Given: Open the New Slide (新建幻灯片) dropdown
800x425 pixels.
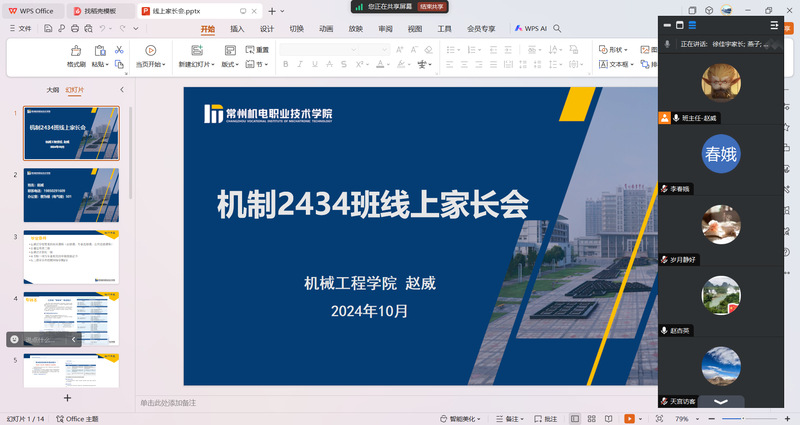Looking at the screenshot, I should click(197, 64).
